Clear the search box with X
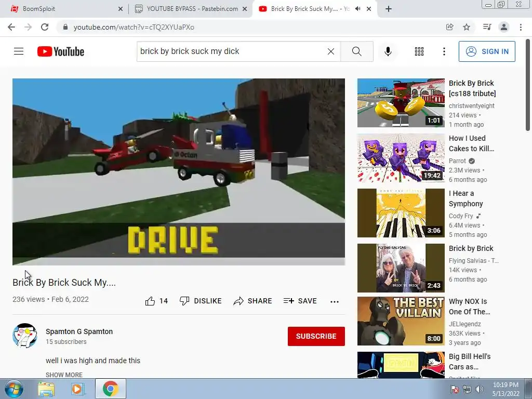 pyautogui.click(x=331, y=51)
